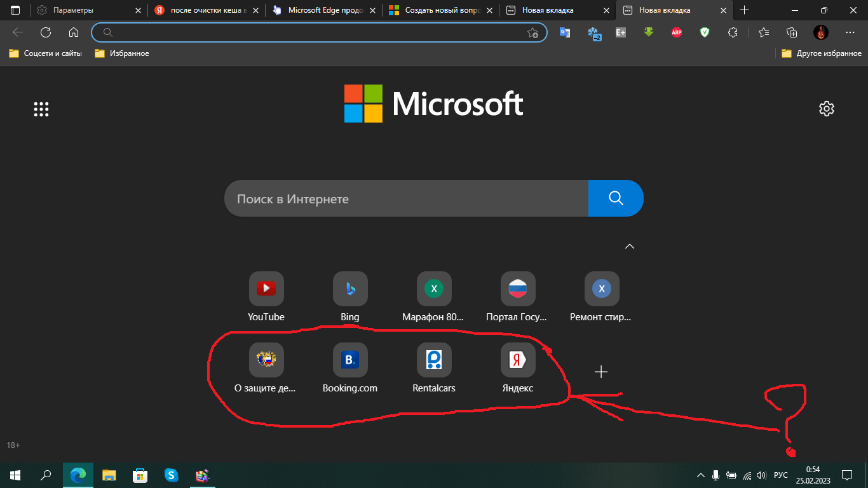Switch to the 'Создать новый вопрос' tab

tap(441, 10)
